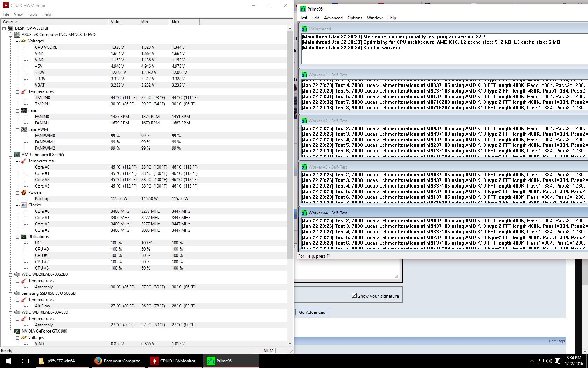588x368 pixels.
Task: Click the Sensor column header
Action: pyautogui.click(x=55, y=22)
